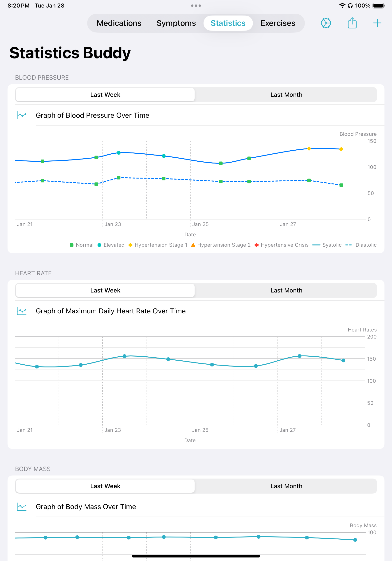This screenshot has height=561, width=392.
Task: Tap the Body Mass graph chart icon
Action: coord(22,506)
